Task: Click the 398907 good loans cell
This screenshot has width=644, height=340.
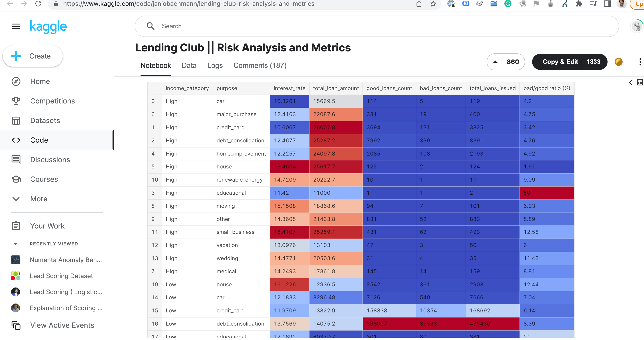Action: click(x=389, y=324)
